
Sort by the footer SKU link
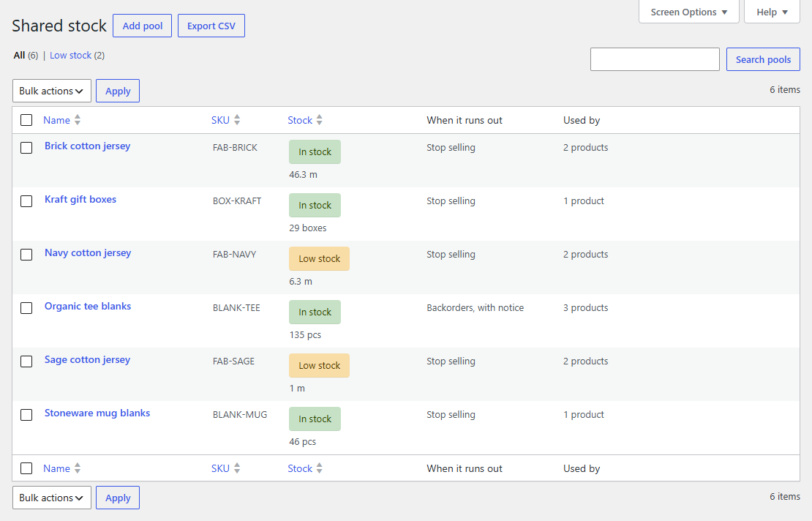click(220, 468)
